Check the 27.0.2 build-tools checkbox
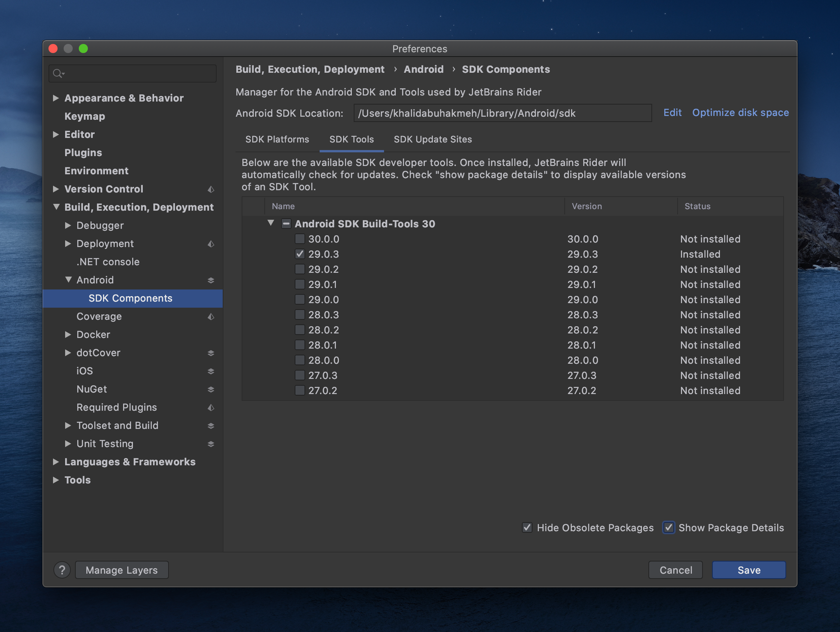Image resolution: width=840 pixels, height=632 pixels. 300,390
